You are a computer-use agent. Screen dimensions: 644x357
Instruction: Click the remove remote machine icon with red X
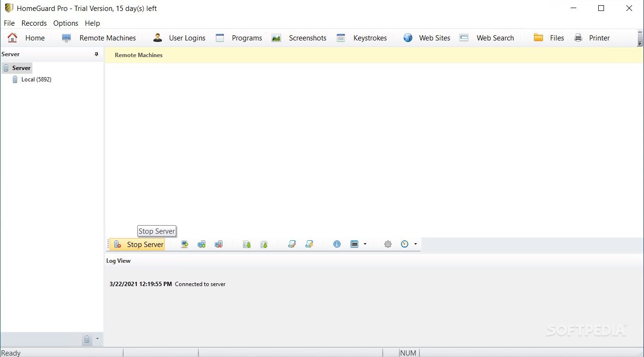(x=219, y=244)
